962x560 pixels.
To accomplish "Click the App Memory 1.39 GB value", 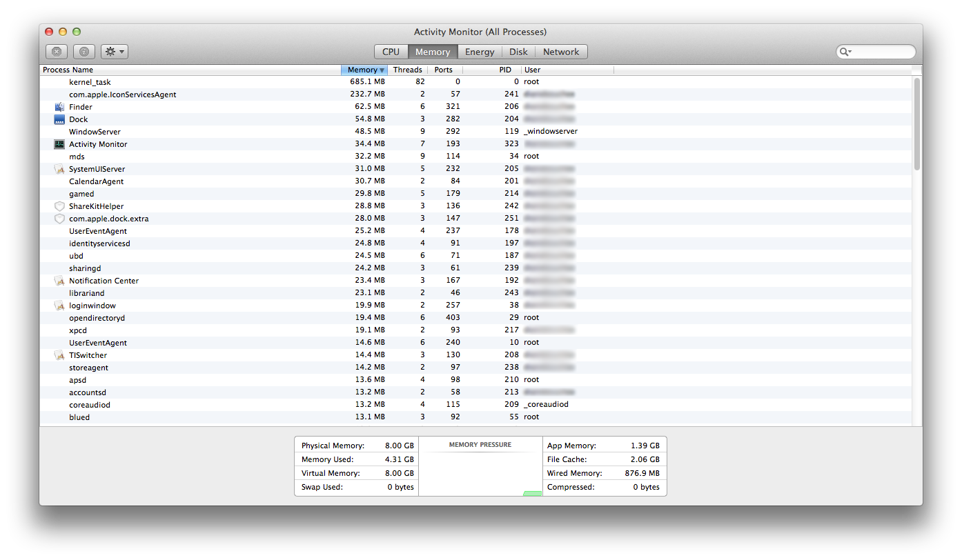I will pos(645,446).
